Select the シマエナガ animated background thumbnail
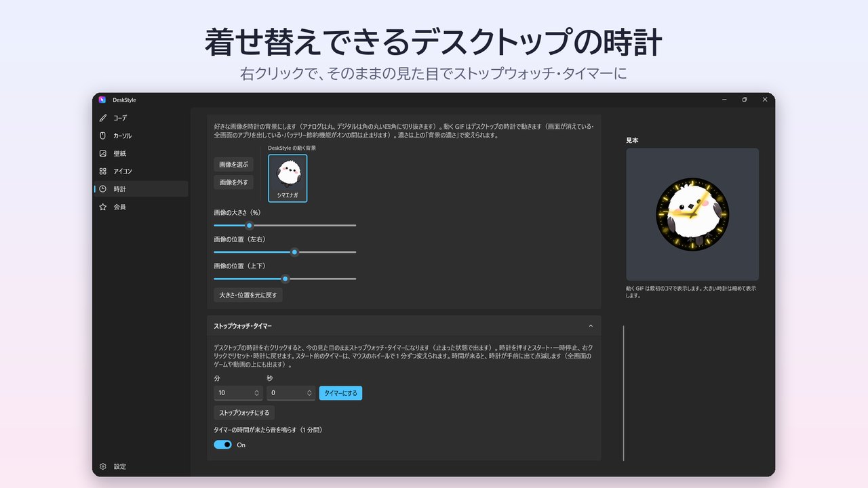The height and width of the screenshot is (488, 868). click(288, 178)
